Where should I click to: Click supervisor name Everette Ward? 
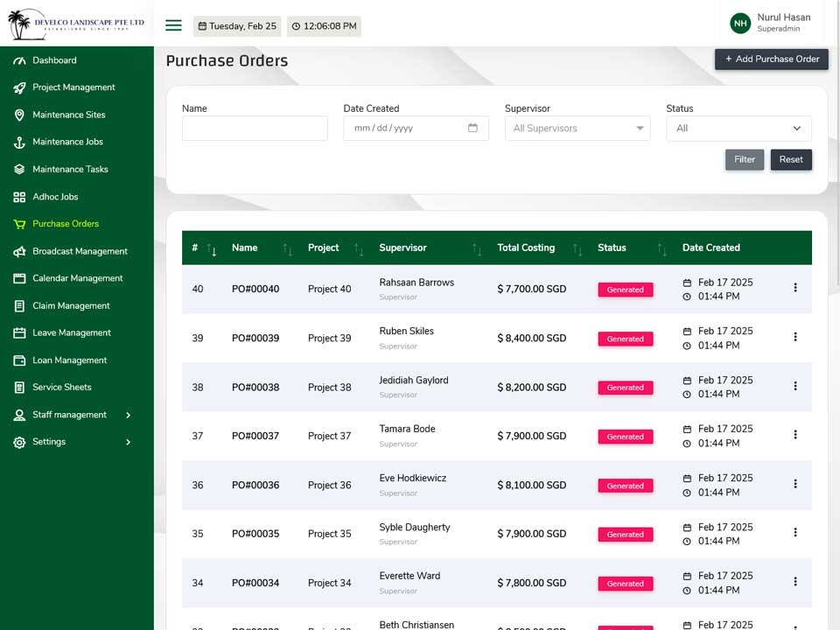coord(409,576)
